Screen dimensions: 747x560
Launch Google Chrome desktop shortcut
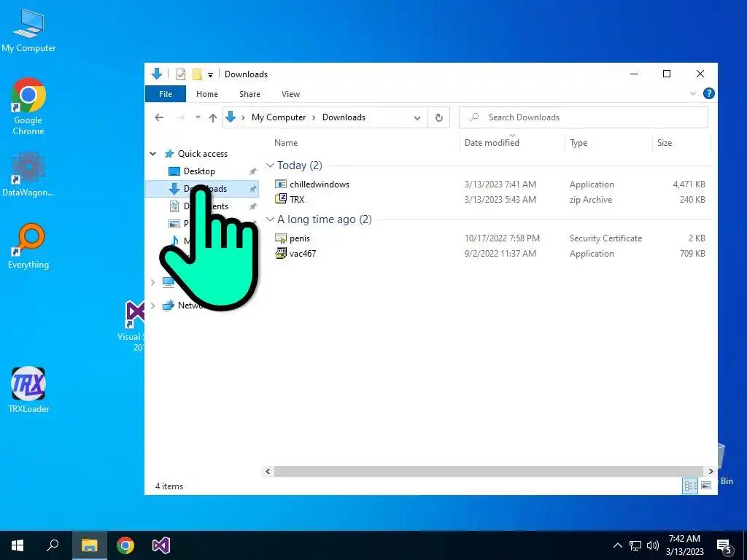click(28, 106)
